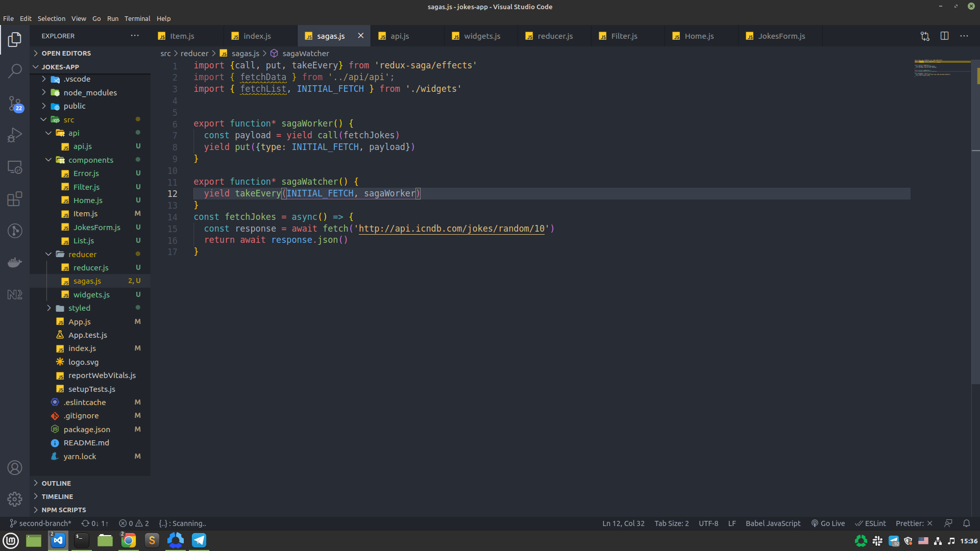This screenshot has height=551, width=980.
Task: Toggle ESLint status in status bar
Action: click(x=871, y=523)
